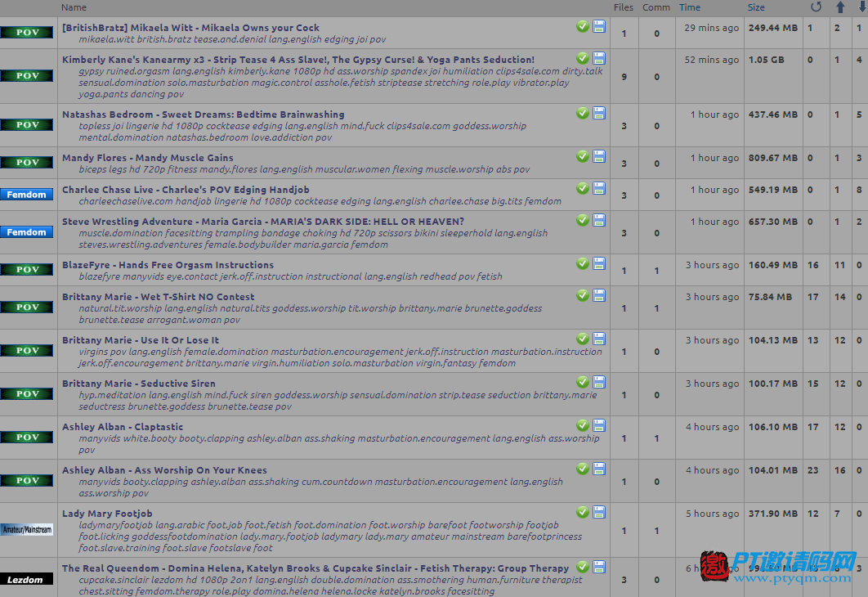Click the green check on Mandy Flores row
Viewport: 868px width, 597px height.
coord(583,156)
